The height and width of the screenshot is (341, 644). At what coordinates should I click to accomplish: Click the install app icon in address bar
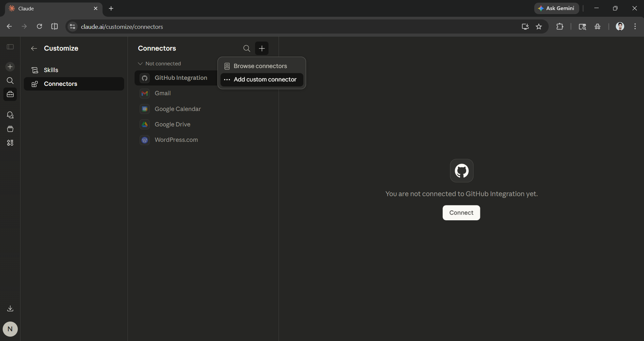[525, 26]
